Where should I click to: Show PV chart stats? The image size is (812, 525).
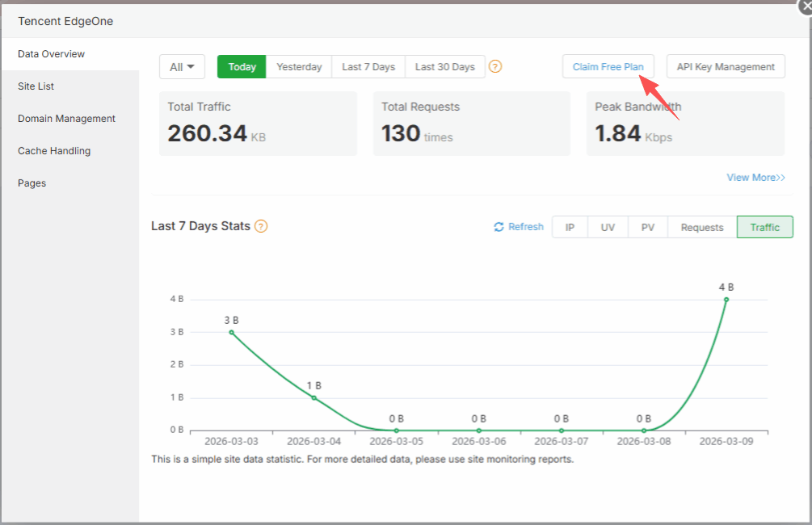pos(648,227)
